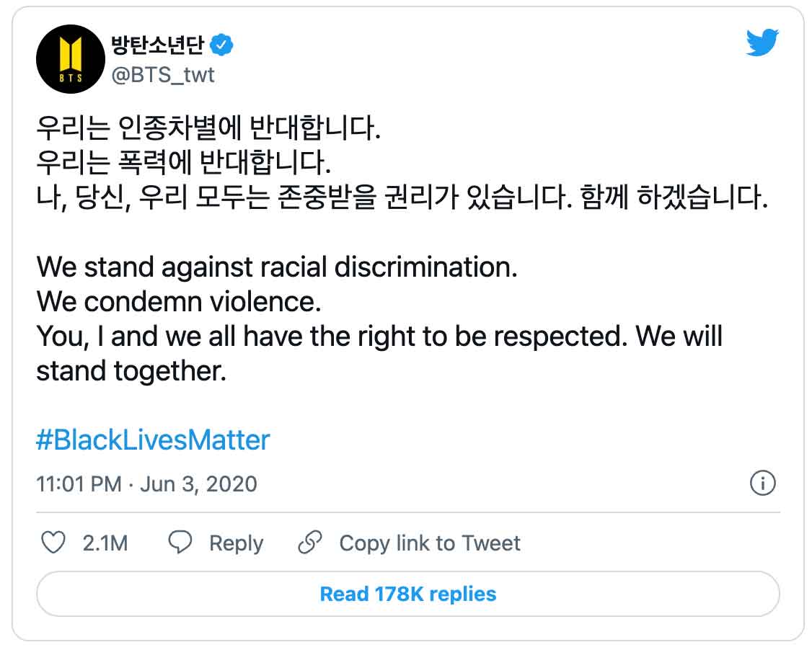This screenshot has width=812, height=650.
Task: Click the Korean line about 폭력
Action: [184, 163]
